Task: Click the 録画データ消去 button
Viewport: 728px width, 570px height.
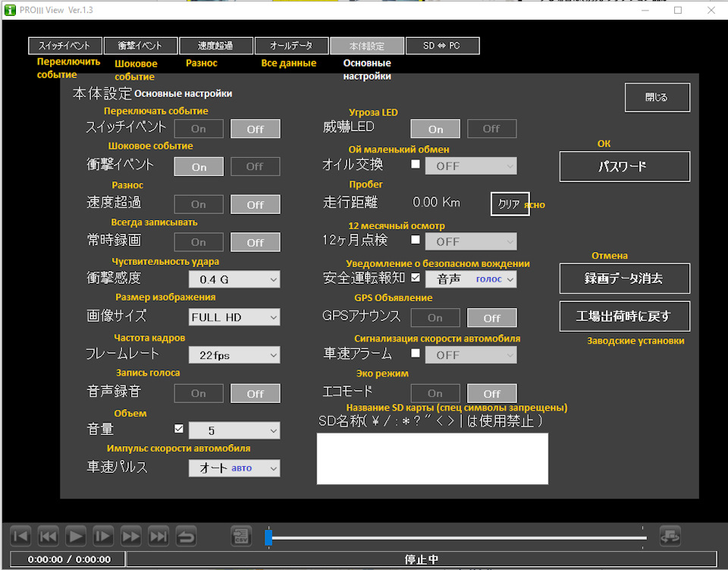Action: (x=624, y=279)
